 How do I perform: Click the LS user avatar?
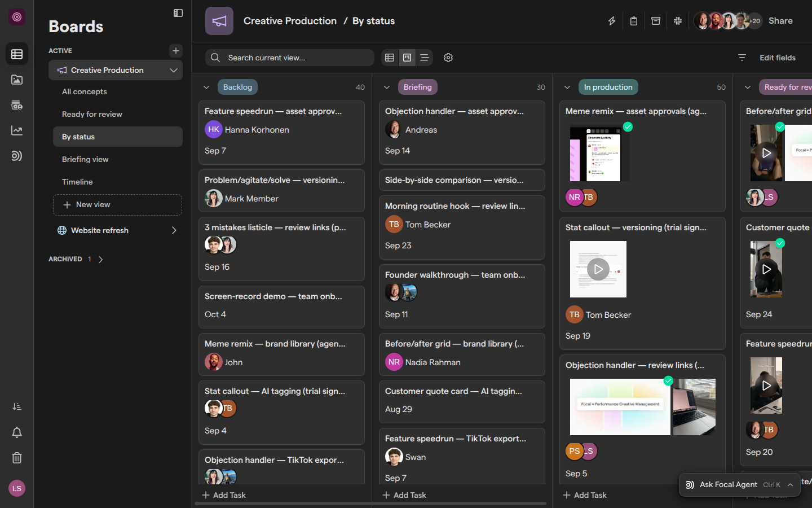coord(17,488)
